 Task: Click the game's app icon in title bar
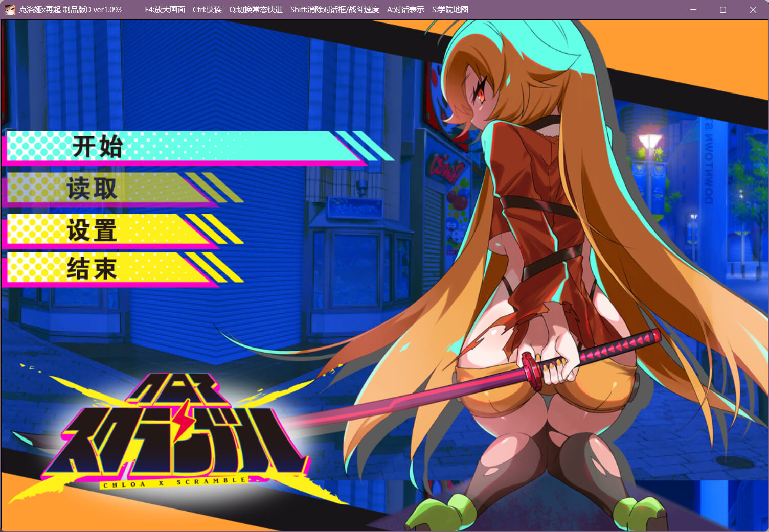click(x=10, y=10)
